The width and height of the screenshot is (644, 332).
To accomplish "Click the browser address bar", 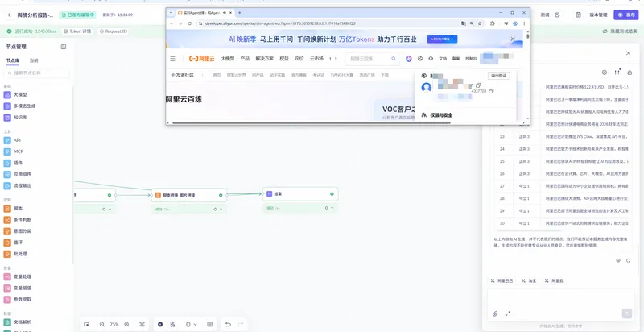I will (x=328, y=23).
